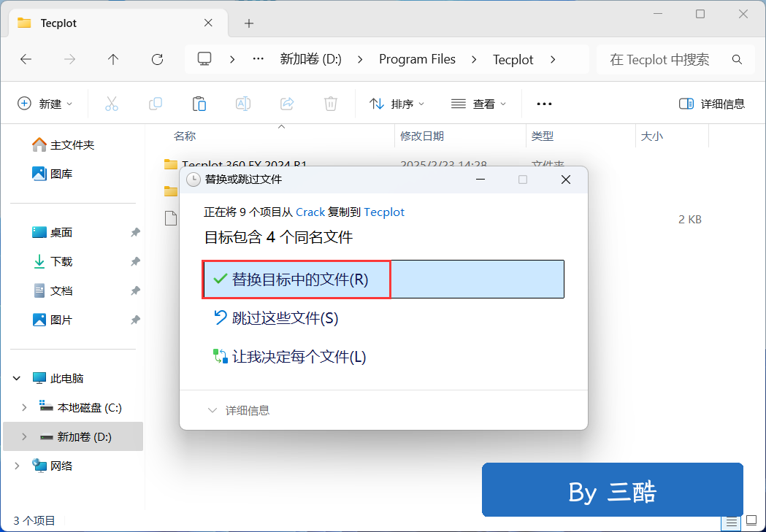The width and height of the screenshot is (766, 532).
Task: Navigate up one folder level
Action: point(113,60)
